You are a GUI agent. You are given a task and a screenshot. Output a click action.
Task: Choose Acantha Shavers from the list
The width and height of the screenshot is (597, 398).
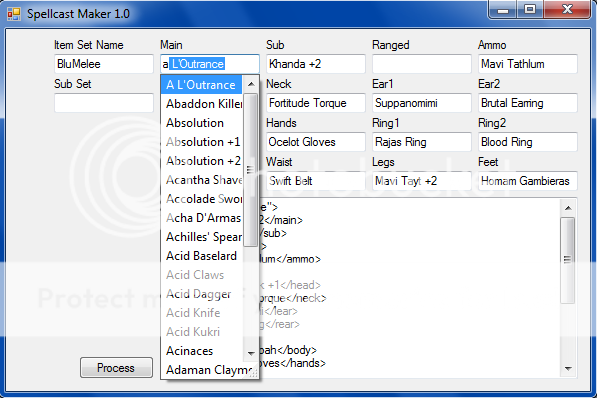click(202, 180)
